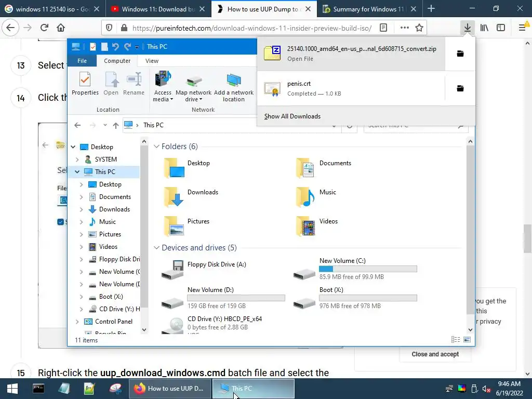Select New Volume (C:) drive

(355, 270)
